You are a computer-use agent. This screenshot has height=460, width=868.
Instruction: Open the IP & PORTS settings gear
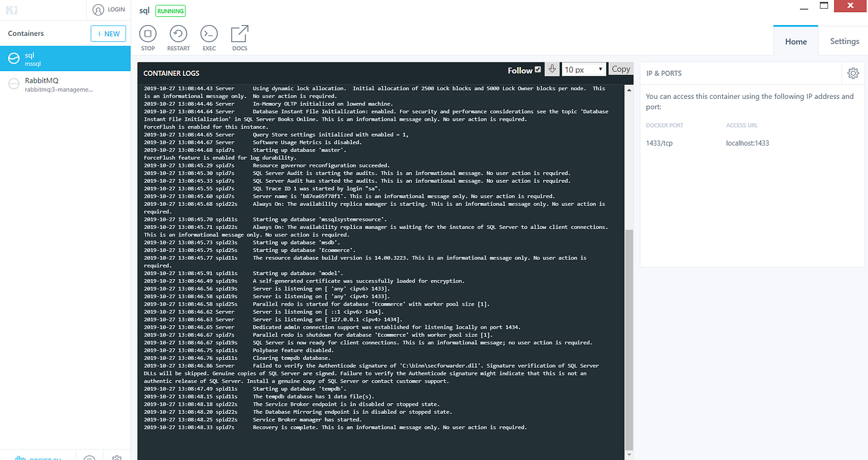click(853, 73)
